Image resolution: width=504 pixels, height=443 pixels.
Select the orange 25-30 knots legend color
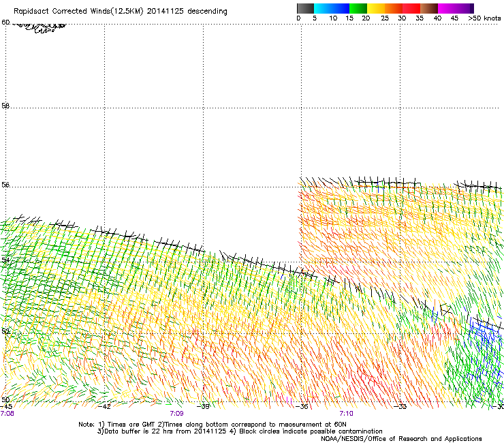click(394, 8)
